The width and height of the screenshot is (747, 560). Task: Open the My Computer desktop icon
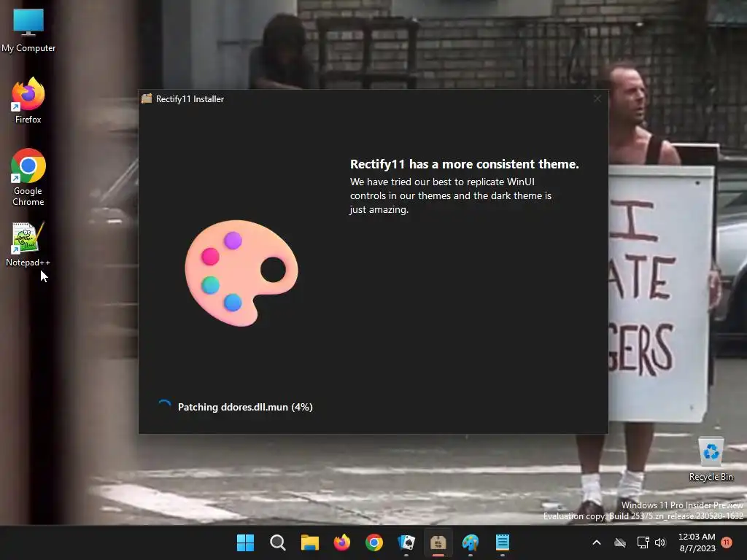pos(28,31)
